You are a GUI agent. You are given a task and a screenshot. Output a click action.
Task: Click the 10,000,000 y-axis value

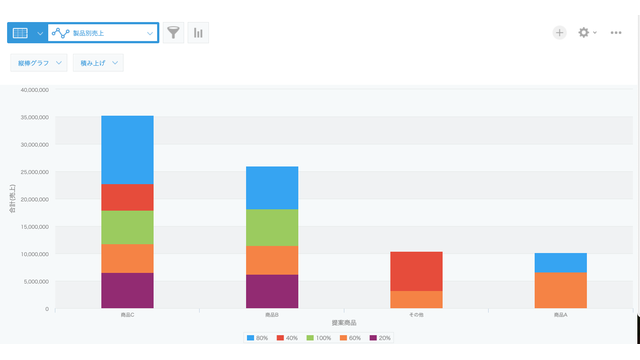[x=35, y=254]
